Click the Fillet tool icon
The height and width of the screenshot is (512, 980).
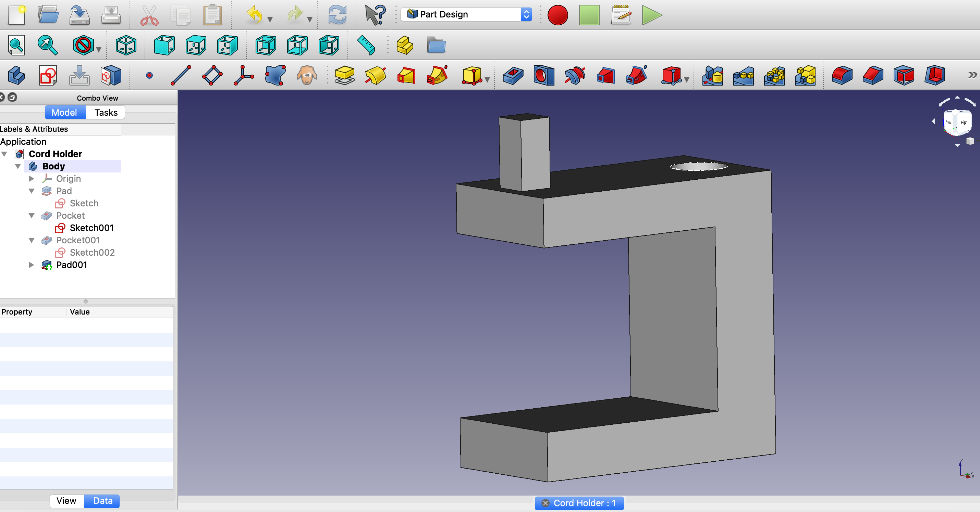pos(842,75)
